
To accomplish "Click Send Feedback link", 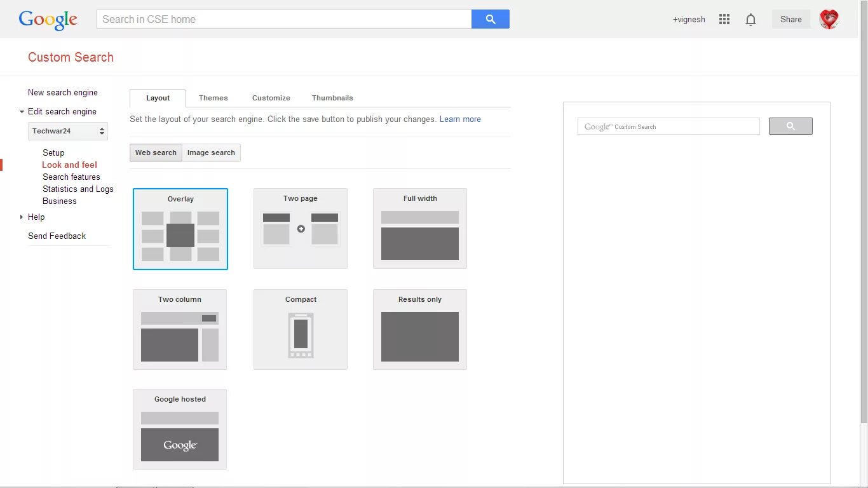I will pos(57,236).
